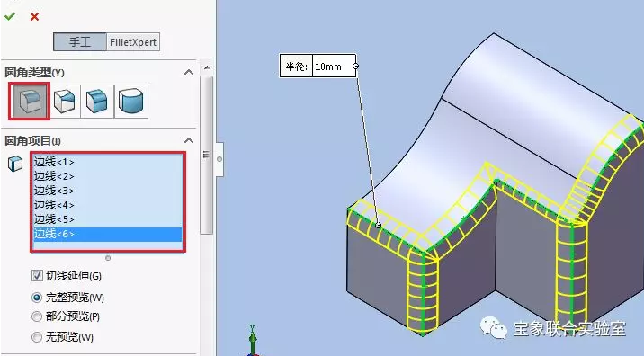This screenshot has width=644, height=356.
Task: Select the 完整预览(W) radio button
Action: (x=37, y=298)
